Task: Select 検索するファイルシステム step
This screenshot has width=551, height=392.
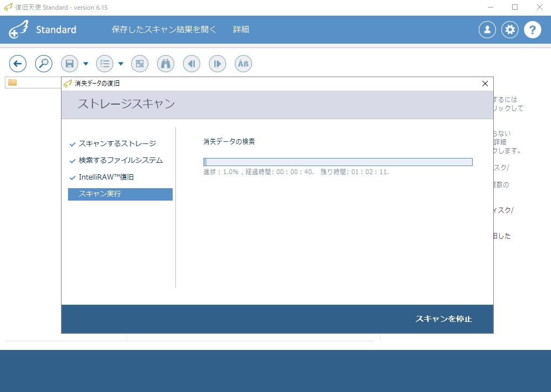Action: (x=121, y=161)
